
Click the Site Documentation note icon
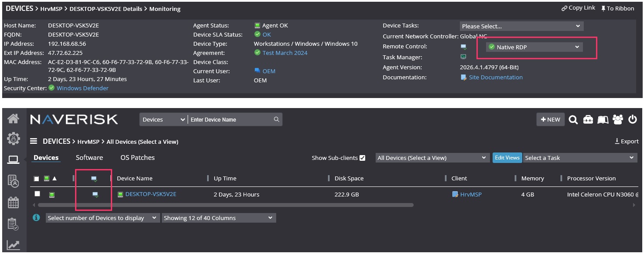pyautogui.click(x=464, y=77)
